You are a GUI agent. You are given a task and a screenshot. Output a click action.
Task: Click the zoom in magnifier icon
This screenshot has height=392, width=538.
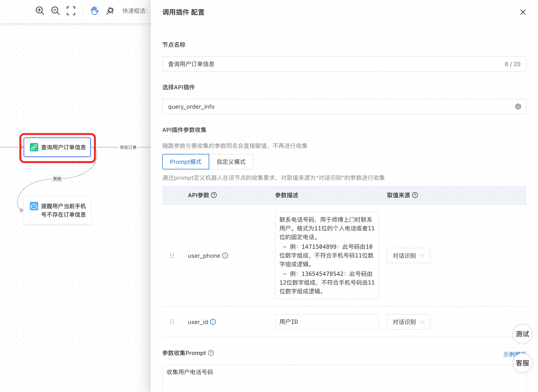point(40,11)
